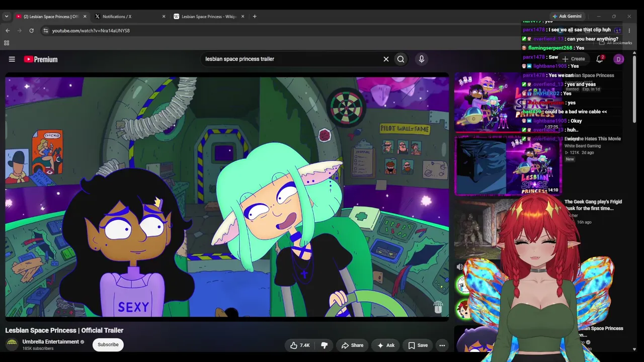Start voice search with the microphone
This screenshot has height=362, width=644.
(x=422, y=59)
